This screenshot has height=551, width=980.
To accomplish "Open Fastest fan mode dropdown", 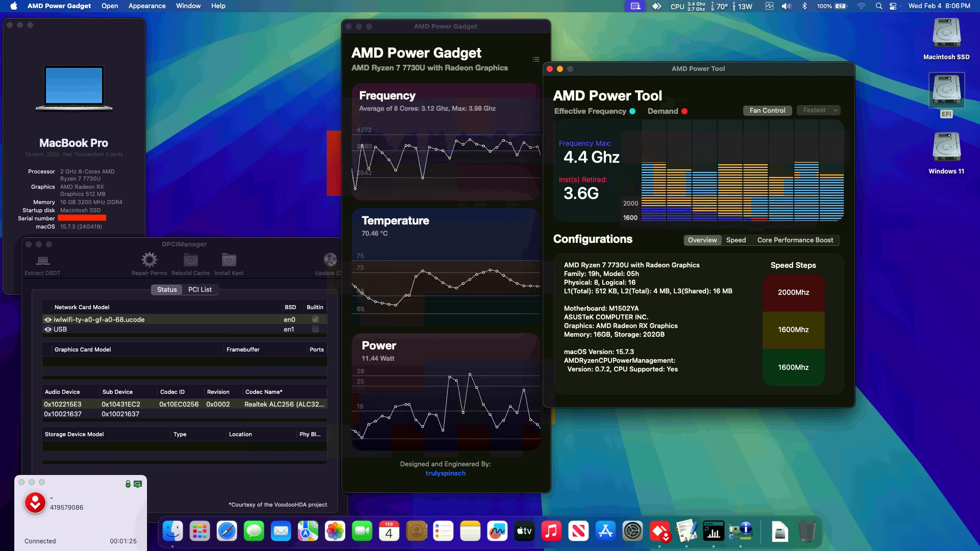I will point(819,110).
